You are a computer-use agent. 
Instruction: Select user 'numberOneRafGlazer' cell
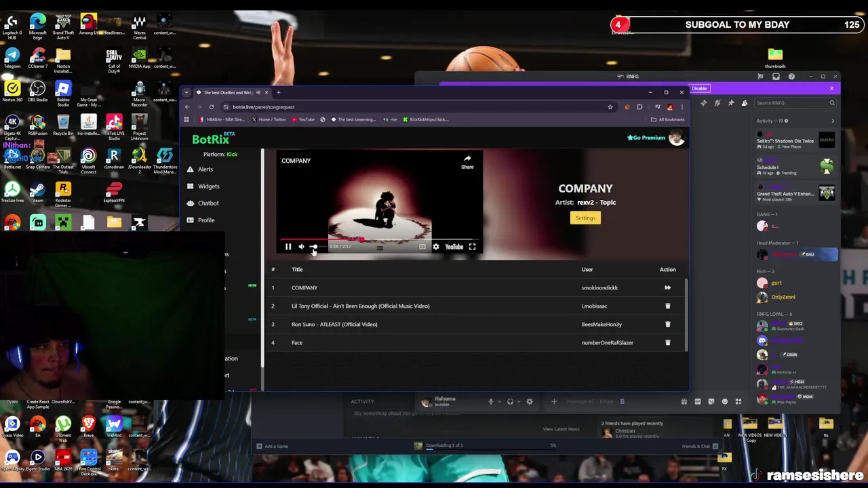607,342
